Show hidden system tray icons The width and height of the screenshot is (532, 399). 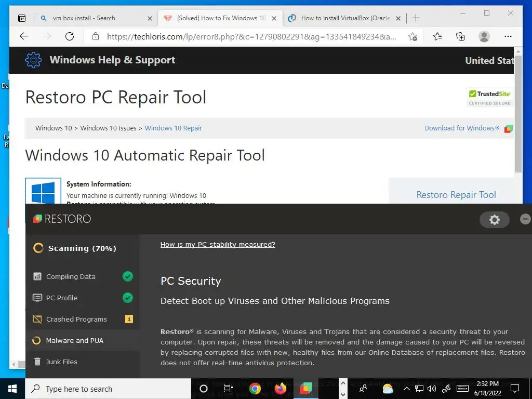coord(406,389)
